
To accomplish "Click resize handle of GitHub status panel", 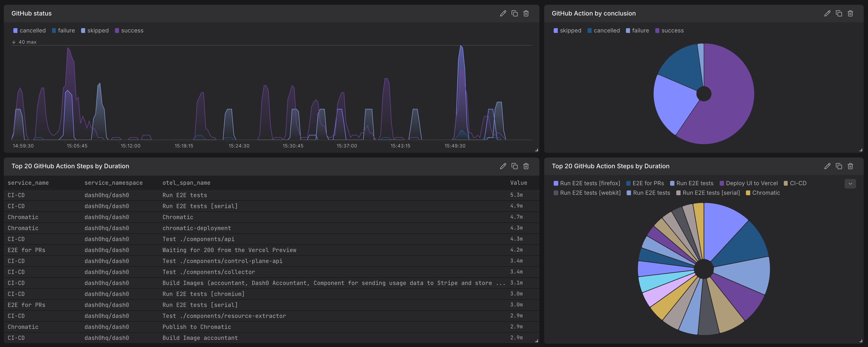I will pos(537,150).
